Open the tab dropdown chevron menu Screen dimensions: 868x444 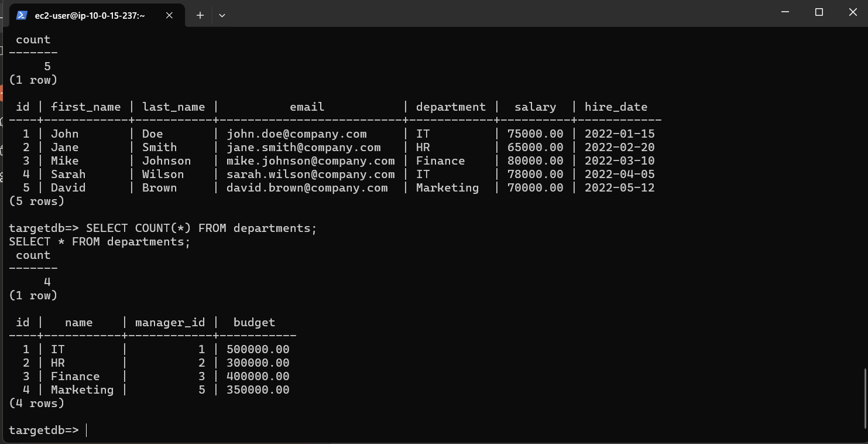pyautogui.click(x=222, y=16)
